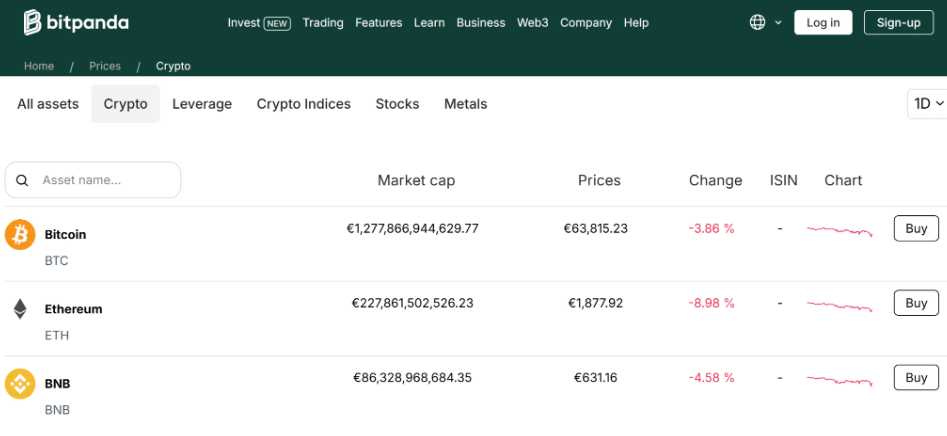The width and height of the screenshot is (947, 436).
Task: Buy Ethereum
Action: (916, 303)
